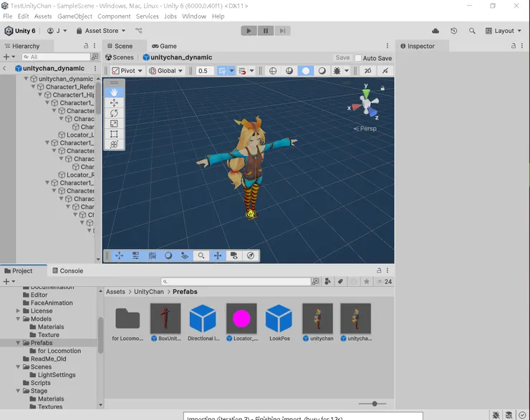Open the GameObject menu
This screenshot has height=420, width=530.
click(74, 16)
